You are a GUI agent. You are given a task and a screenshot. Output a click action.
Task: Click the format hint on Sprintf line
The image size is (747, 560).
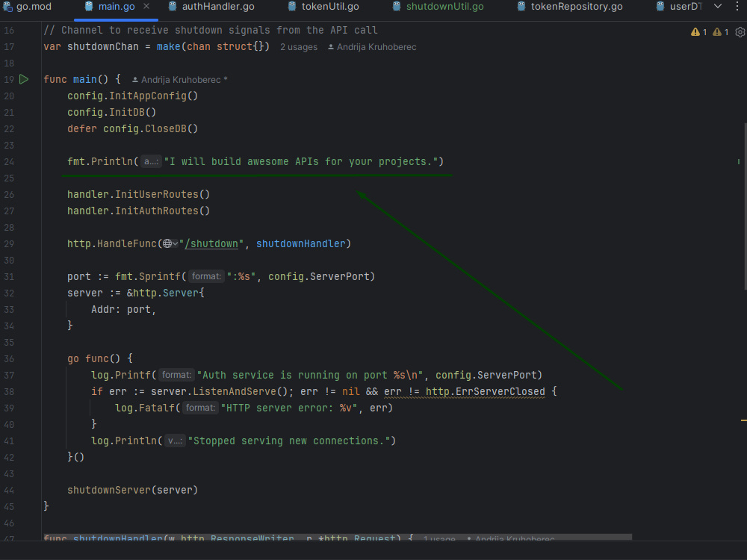[x=206, y=276]
